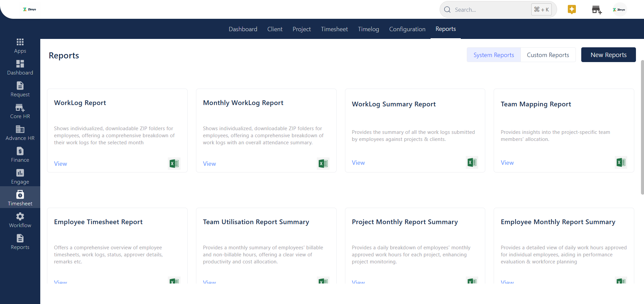Open the Engage sidebar module
The width and height of the screenshot is (644, 304).
tap(20, 177)
